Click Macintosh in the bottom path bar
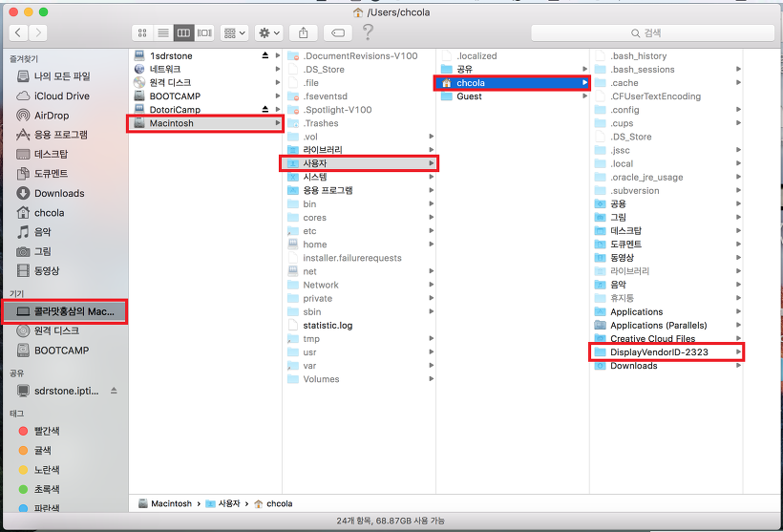The height and width of the screenshot is (532, 783). point(171,503)
